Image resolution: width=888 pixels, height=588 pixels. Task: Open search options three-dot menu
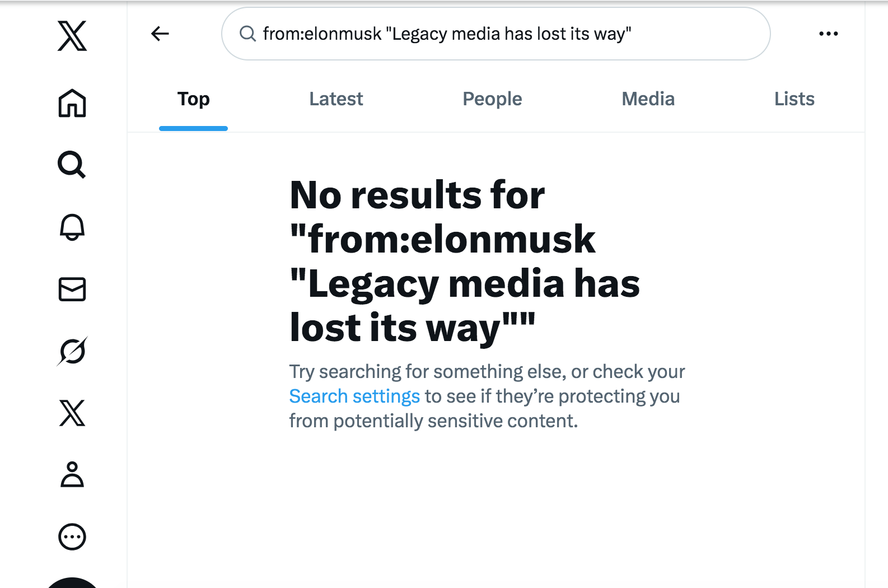click(828, 34)
